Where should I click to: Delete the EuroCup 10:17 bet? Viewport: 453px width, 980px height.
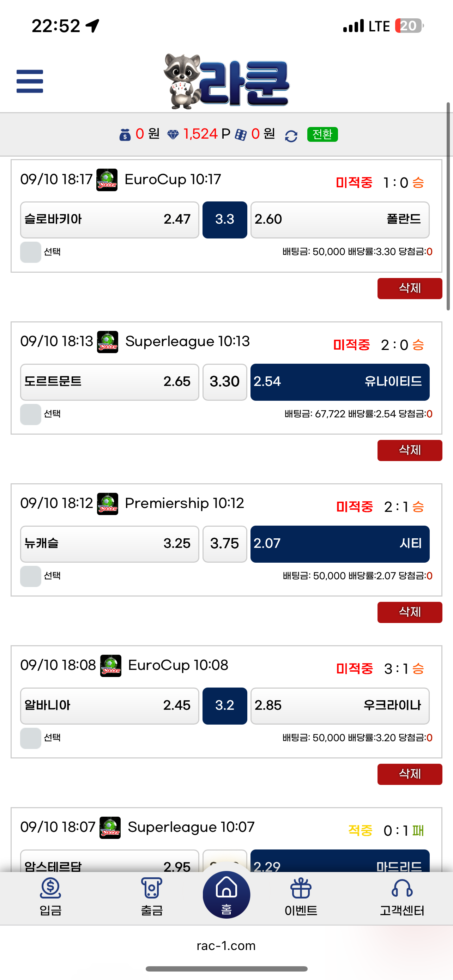[x=410, y=288]
